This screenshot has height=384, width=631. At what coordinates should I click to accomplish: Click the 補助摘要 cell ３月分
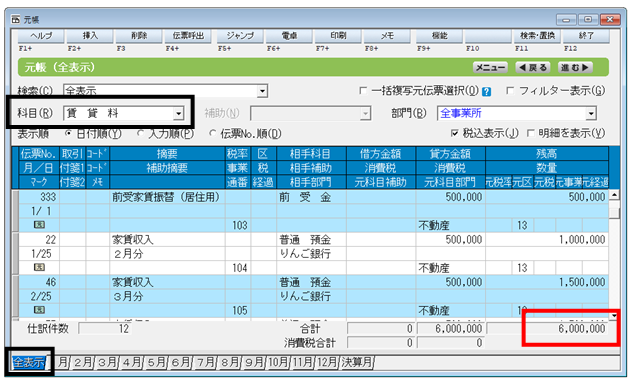(x=167, y=296)
